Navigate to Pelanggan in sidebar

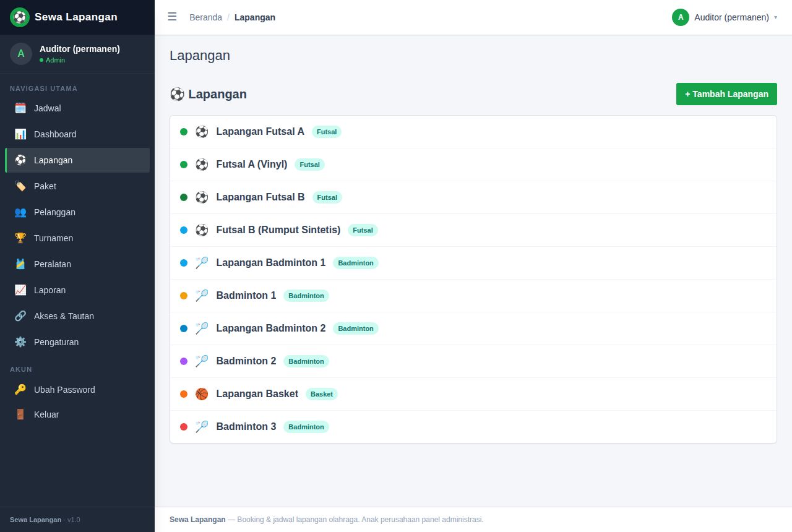pos(77,212)
